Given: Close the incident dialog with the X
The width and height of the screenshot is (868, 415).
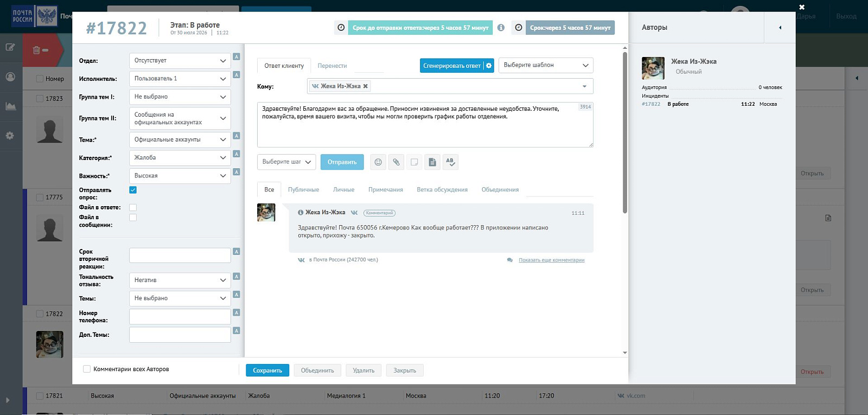Looking at the screenshot, I should pyautogui.click(x=802, y=7).
